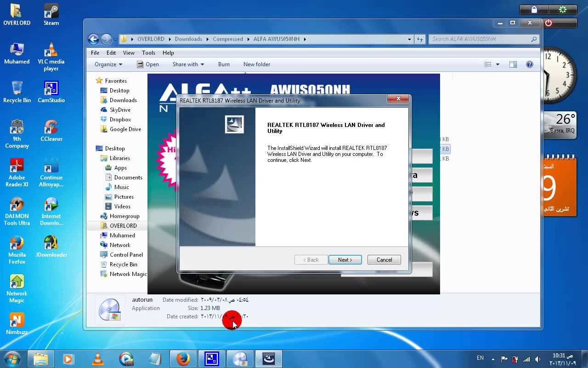Show hidden system tray icons arrow
588x368 pixels.
pyautogui.click(x=493, y=359)
